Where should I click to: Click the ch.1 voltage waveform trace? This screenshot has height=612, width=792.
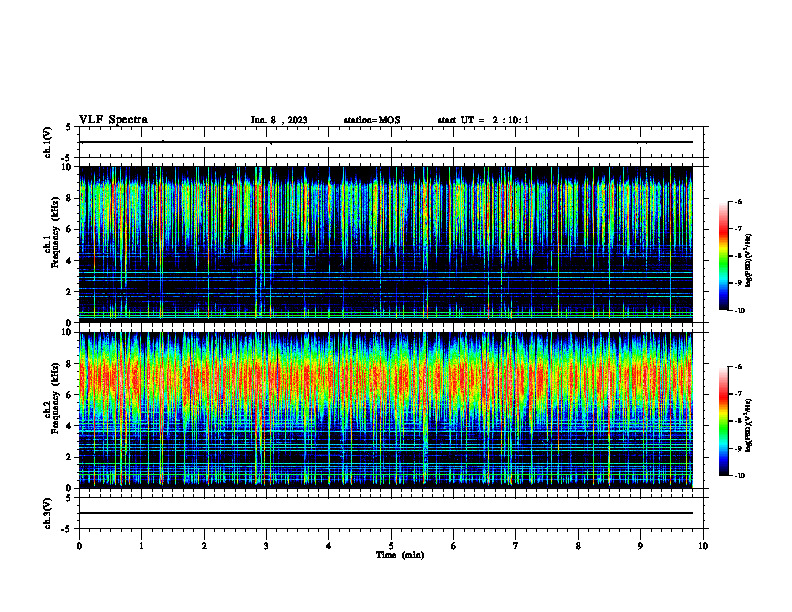pyautogui.click(x=385, y=142)
